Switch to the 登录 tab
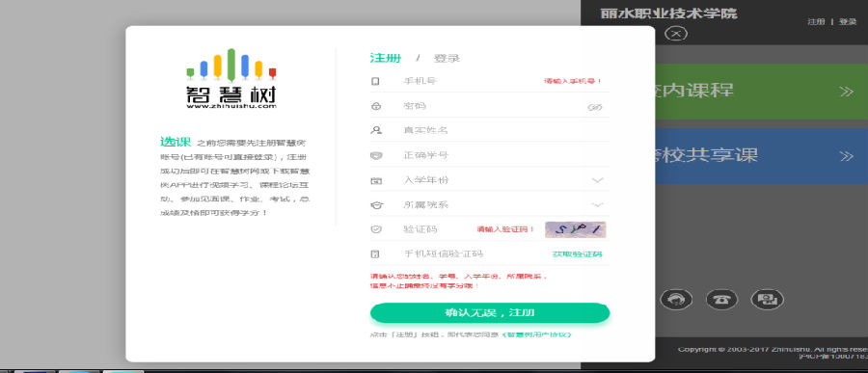The image size is (868, 373). click(447, 58)
